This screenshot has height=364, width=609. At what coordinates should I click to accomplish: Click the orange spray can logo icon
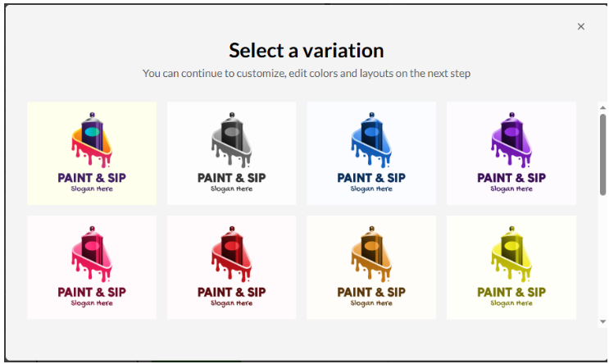pyautogui.click(x=371, y=254)
